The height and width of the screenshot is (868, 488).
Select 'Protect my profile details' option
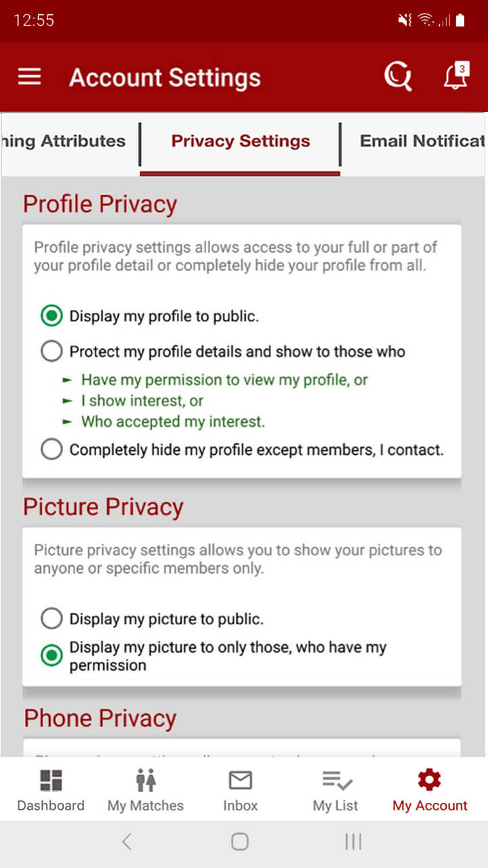tap(52, 351)
